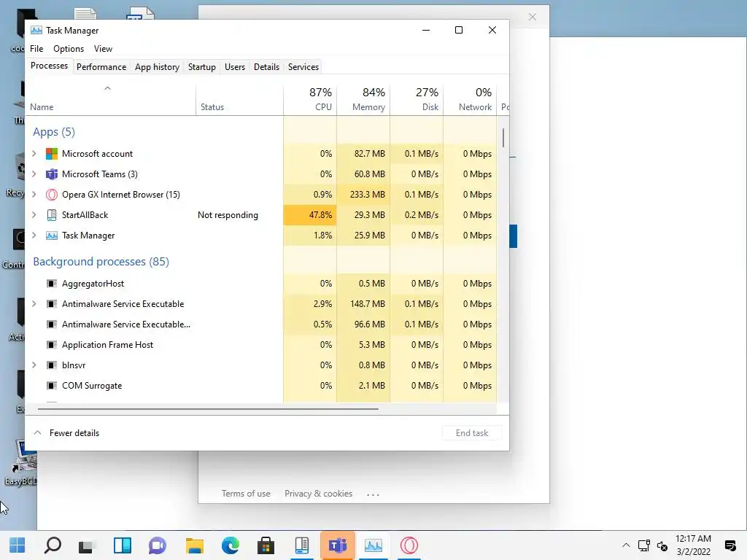Collapse view with Fewer details
The width and height of the screenshot is (747, 560).
[66, 433]
